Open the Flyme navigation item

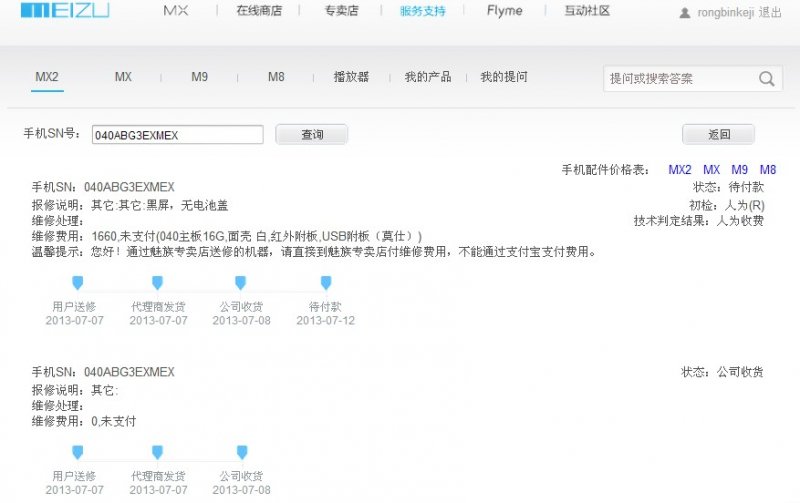pos(505,11)
